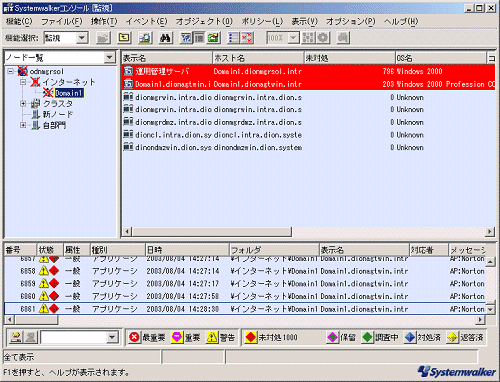
Task: Click the yellow up-folder toolbar icon
Action: coord(124,38)
